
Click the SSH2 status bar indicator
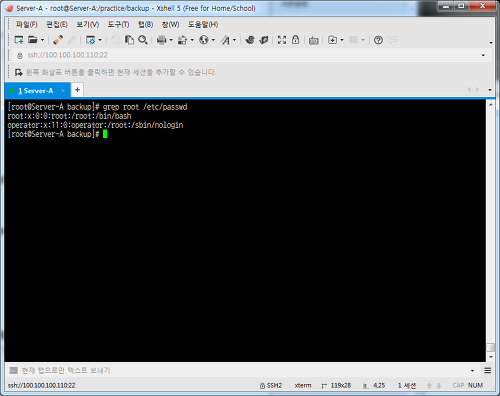pos(271,386)
